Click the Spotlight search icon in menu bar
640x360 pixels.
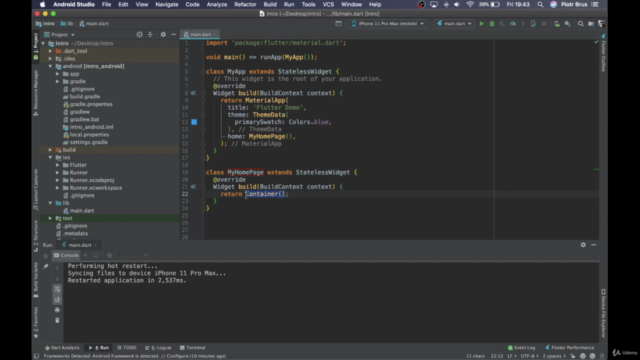coord(540,4)
